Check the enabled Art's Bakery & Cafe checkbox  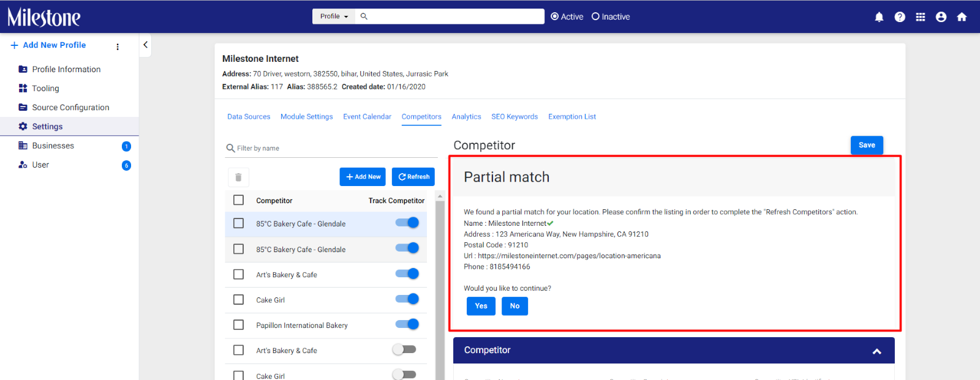coord(239,274)
